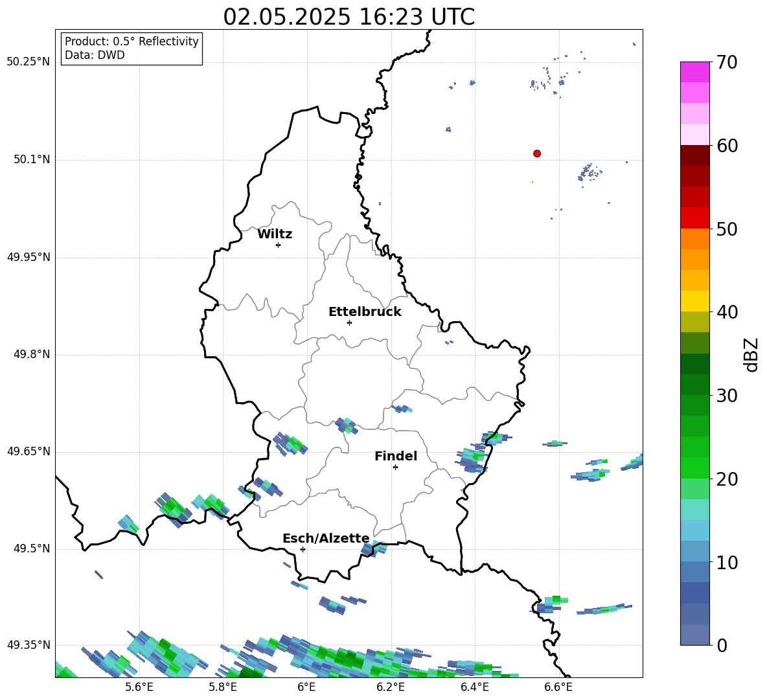Click the 6.4°E longitude label

click(x=474, y=687)
